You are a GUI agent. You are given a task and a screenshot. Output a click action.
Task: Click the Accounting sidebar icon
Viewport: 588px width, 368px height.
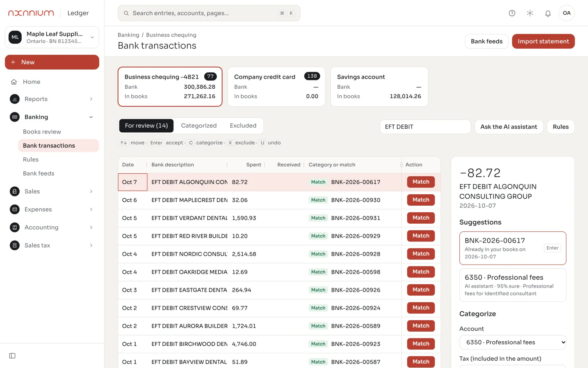(15, 227)
